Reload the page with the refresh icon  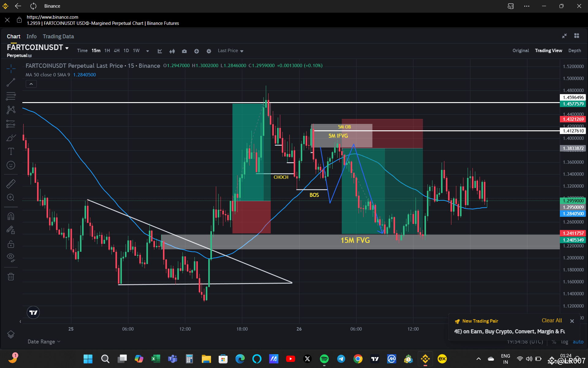[x=33, y=6]
